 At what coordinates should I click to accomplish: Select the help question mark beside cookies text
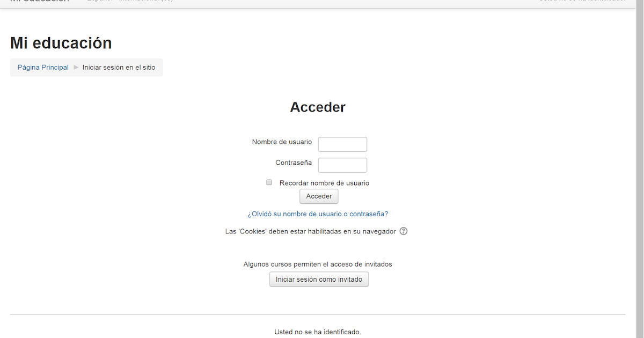click(403, 231)
